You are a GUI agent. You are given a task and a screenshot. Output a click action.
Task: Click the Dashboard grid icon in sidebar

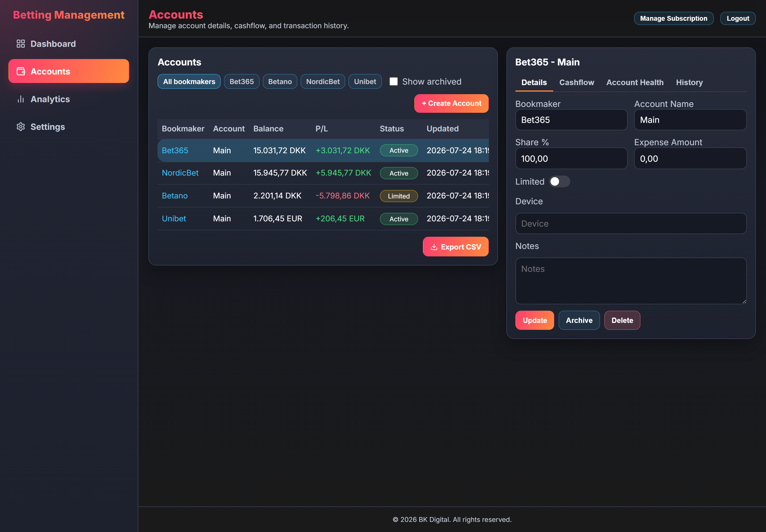[x=21, y=44]
